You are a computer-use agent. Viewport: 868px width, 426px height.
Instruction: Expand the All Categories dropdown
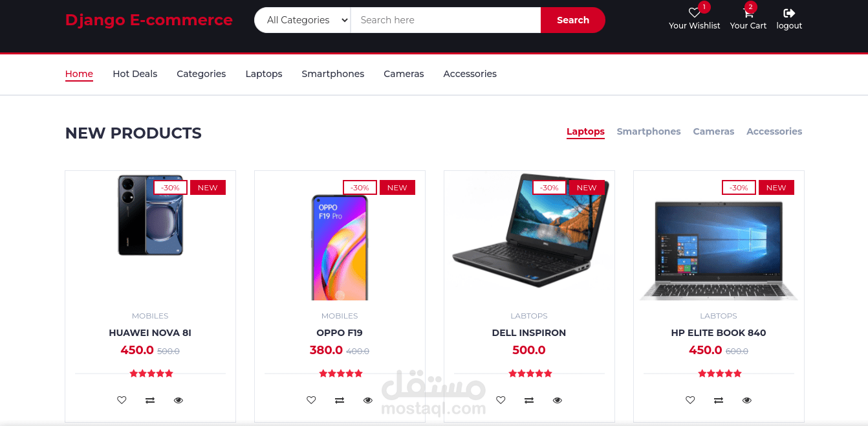click(x=303, y=20)
